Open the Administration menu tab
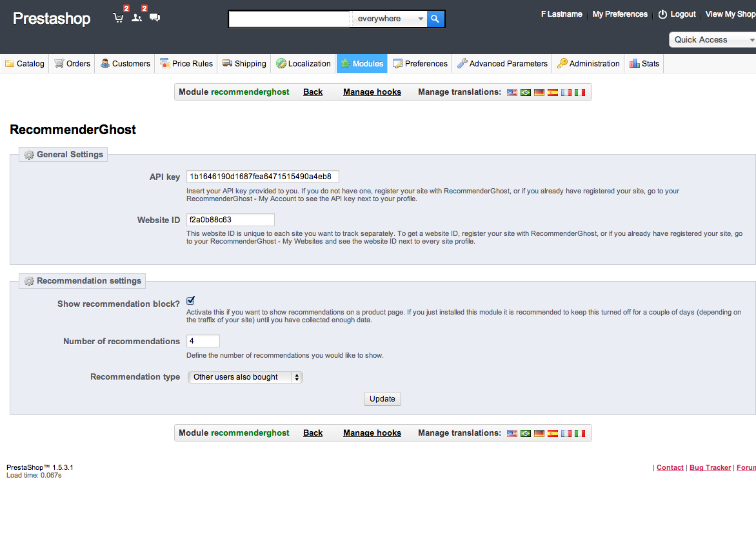756x544 pixels. point(588,64)
